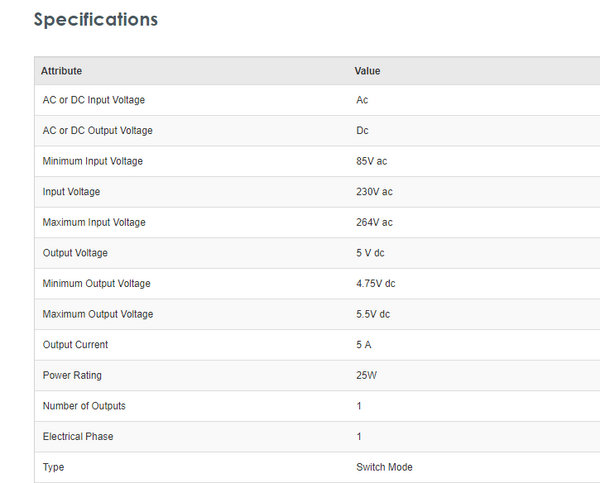The height and width of the screenshot is (483, 600).
Task: Select the 5.5V dc value
Action: (x=373, y=314)
